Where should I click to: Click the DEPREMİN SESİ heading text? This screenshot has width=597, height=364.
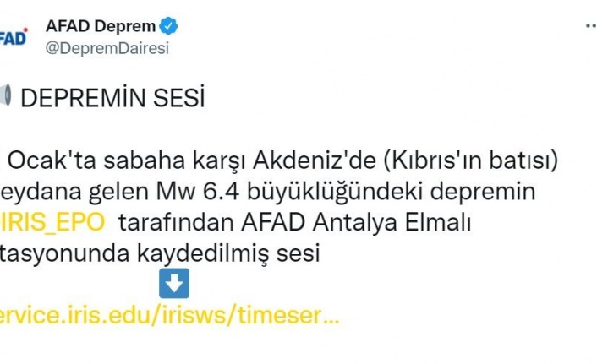112,99
